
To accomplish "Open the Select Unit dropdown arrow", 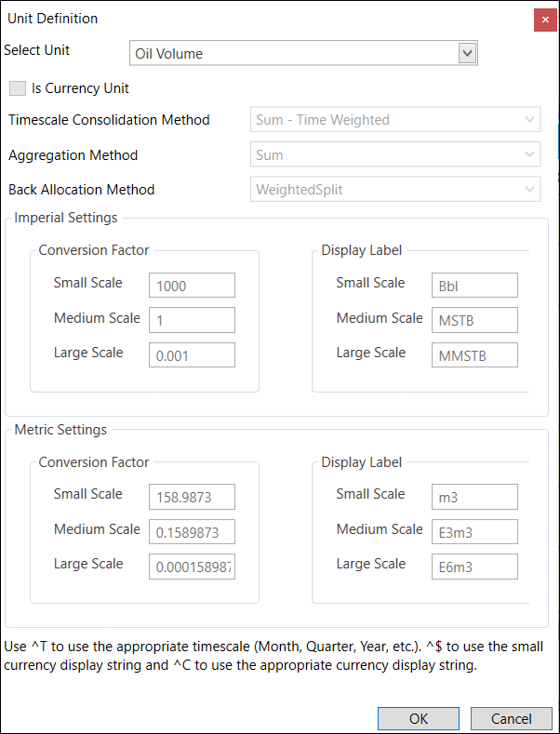I will (467, 53).
